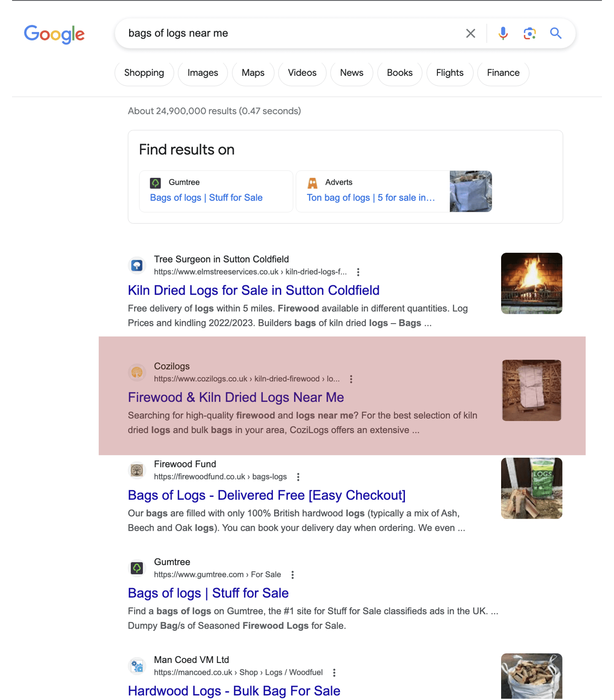
Task: Open more options for Cozilogs result
Action: (351, 379)
